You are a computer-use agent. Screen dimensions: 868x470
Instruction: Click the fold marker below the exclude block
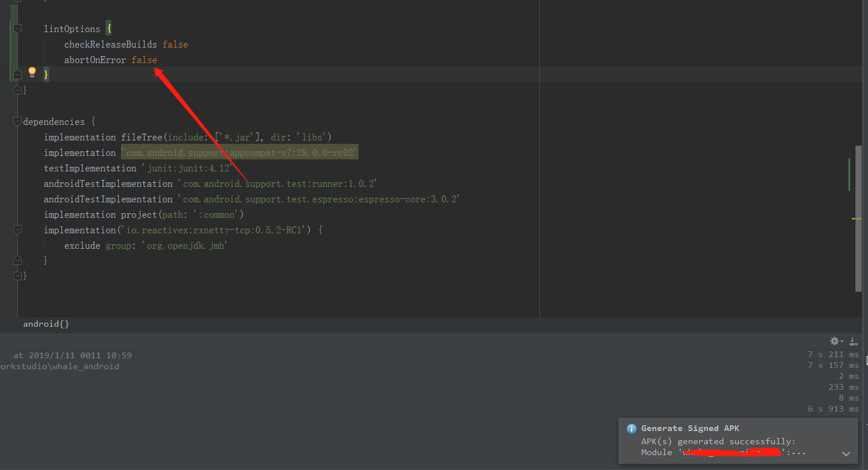click(x=17, y=260)
